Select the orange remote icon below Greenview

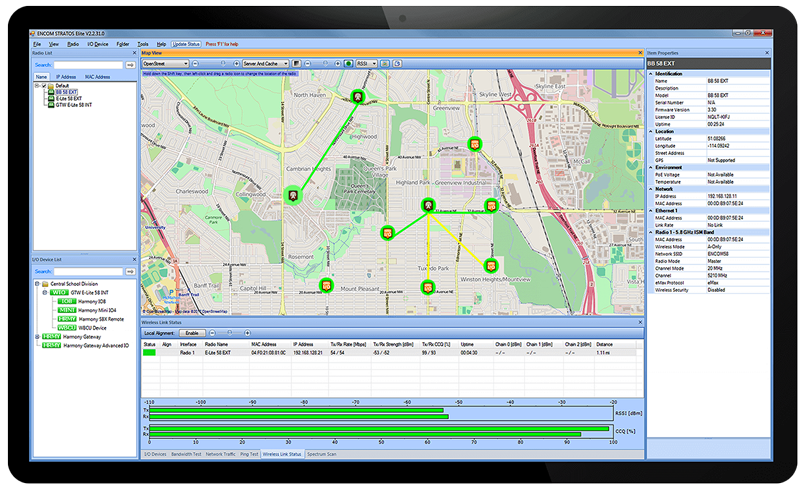point(475,144)
